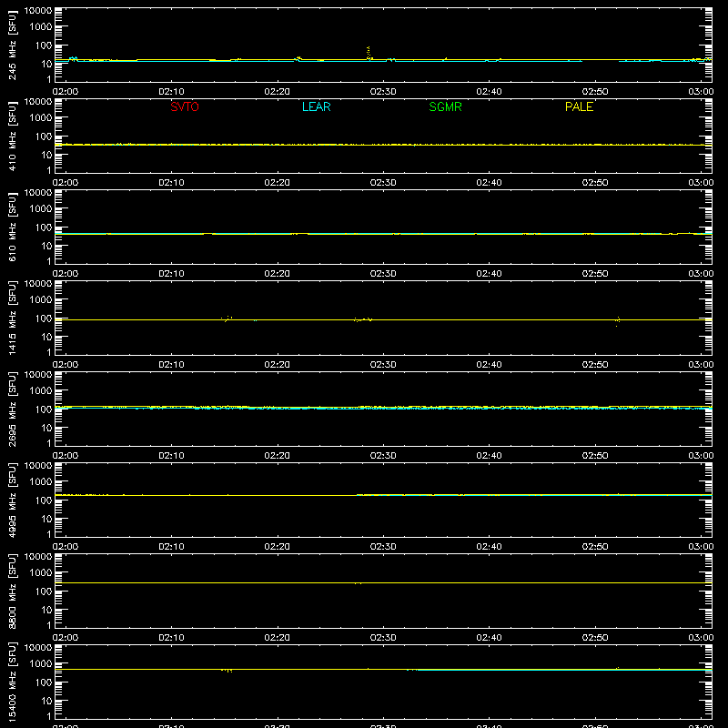The width and height of the screenshot is (728, 728).
Task: Click the 10 y-axis value on 1415 MHz plot
Action: (x=46, y=337)
